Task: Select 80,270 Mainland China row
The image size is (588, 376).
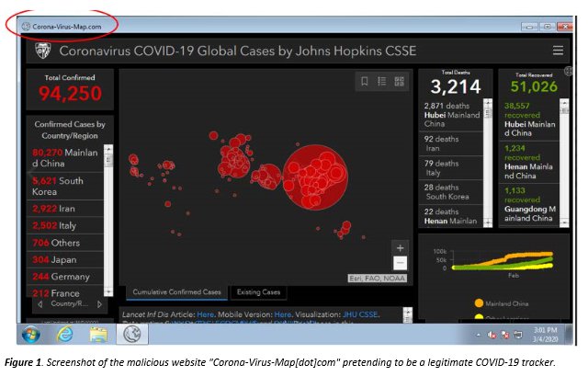Action: click(65, 158)
